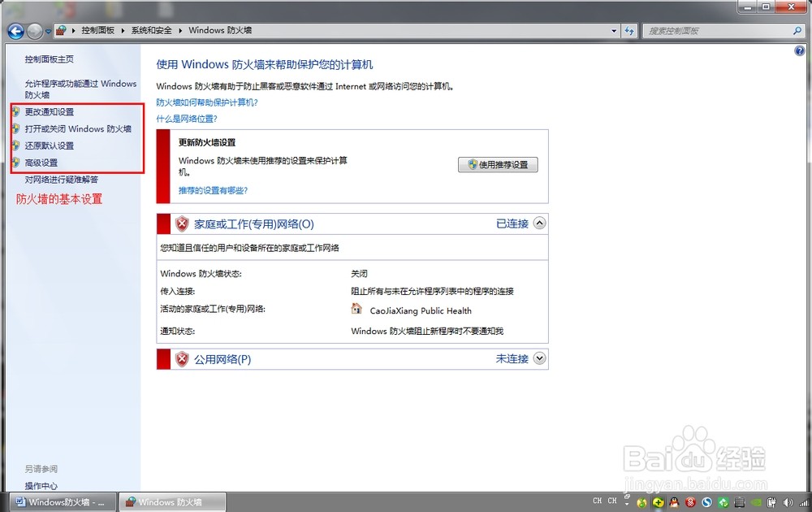The image size is (812, 512).
Task: Open 高级设置 link
Action: point(41,163)
